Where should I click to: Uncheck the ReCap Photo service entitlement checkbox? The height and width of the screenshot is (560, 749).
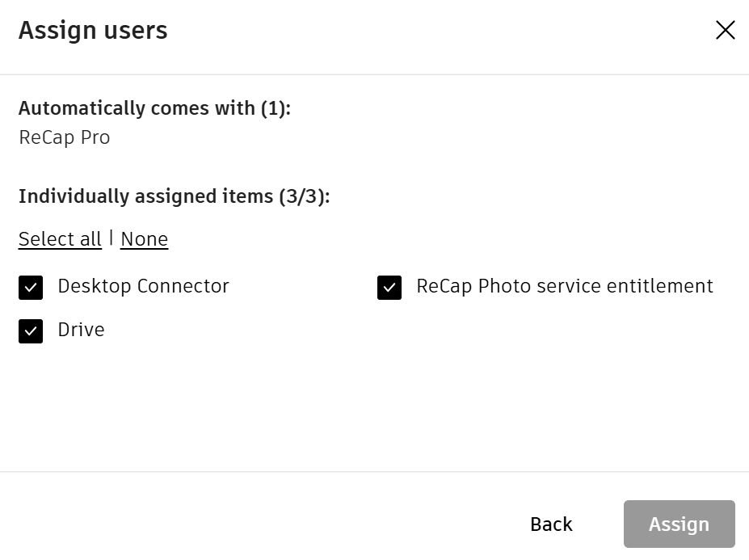pos(389,286)
